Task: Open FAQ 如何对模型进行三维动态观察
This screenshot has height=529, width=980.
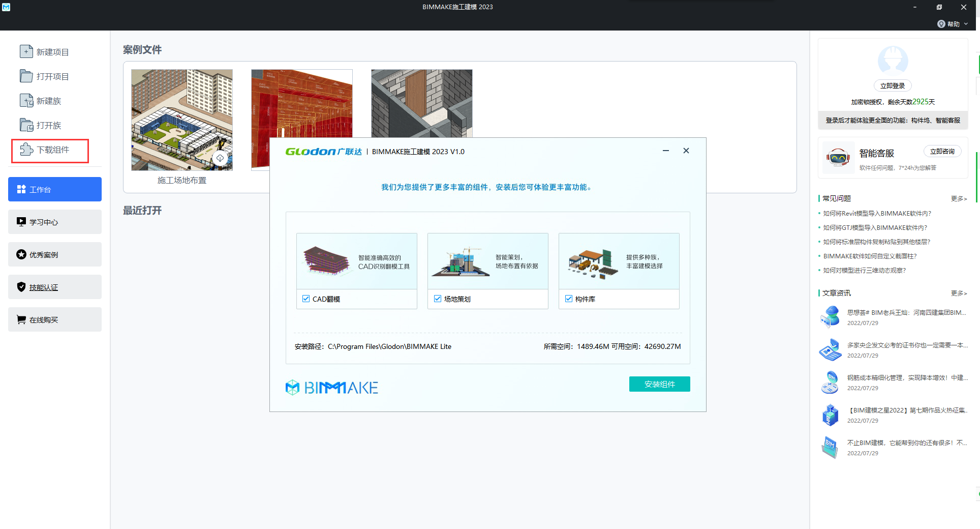Action: point(865,271)
